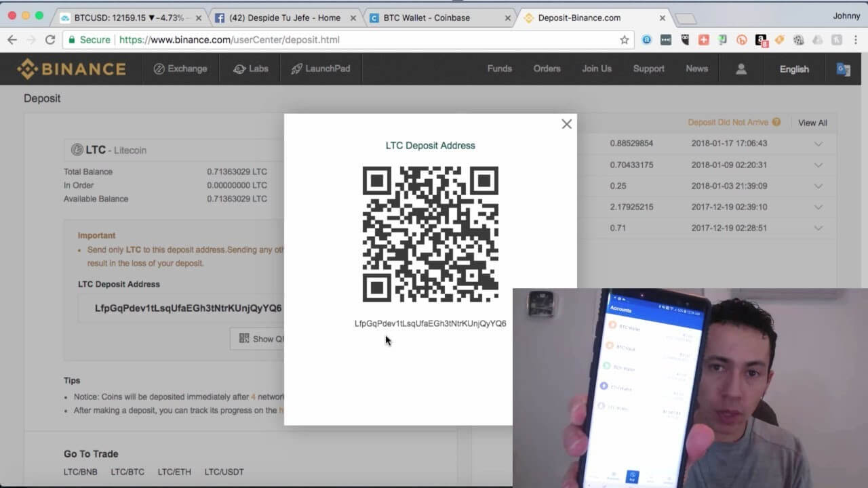Click the View All button
The width and height of the screenshot is (868, 488).
tap(812, 123)
